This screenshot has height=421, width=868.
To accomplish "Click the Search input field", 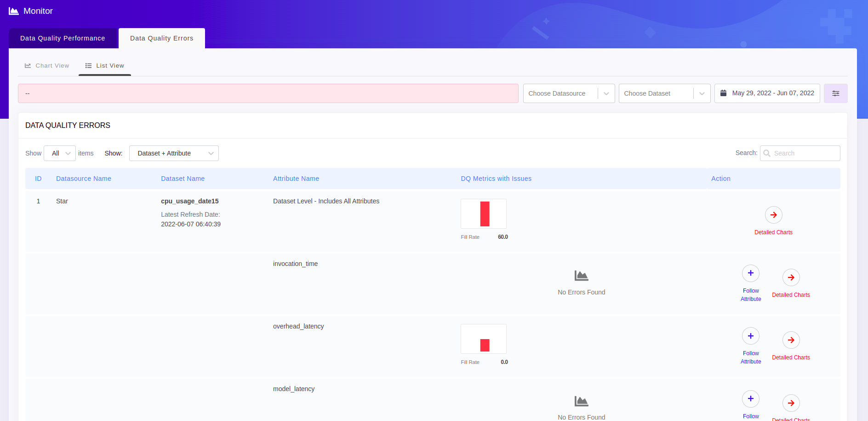I will tap(804, 153).
